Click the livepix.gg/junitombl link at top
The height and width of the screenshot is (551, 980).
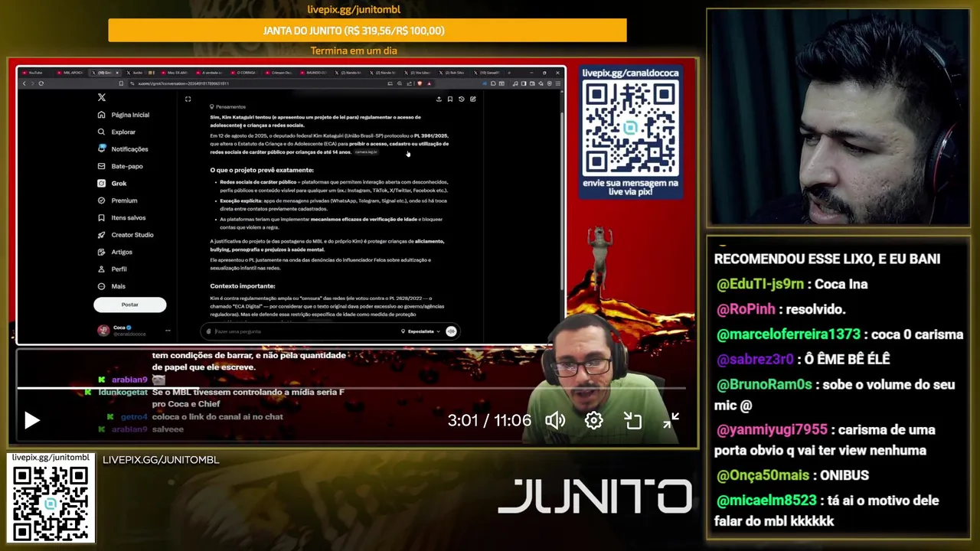tap(354, 10)
